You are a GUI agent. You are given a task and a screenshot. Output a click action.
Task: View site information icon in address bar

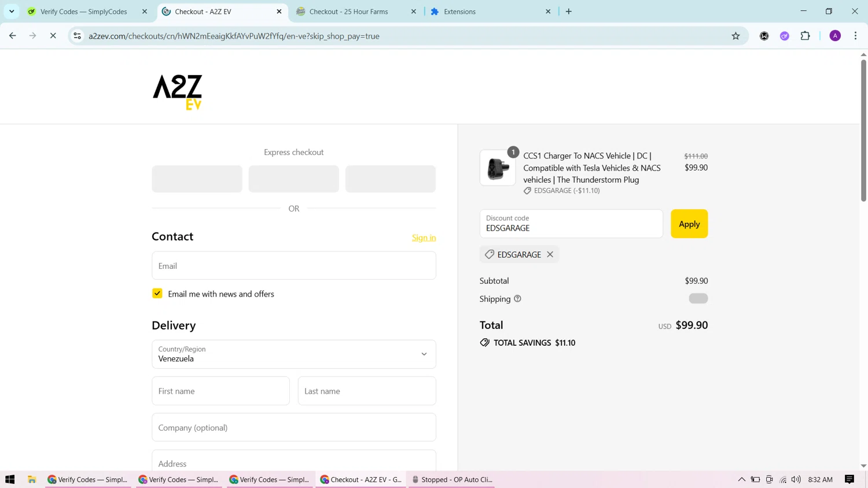tap(77, 36)
